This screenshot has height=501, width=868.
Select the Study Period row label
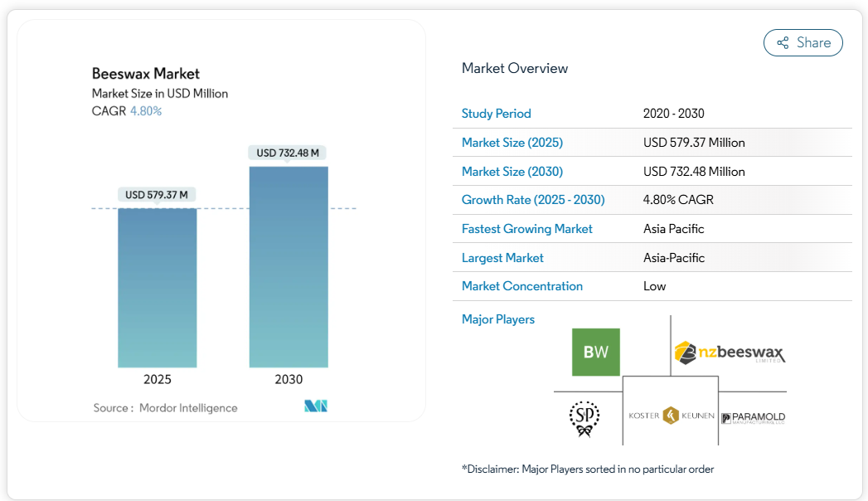[496, 114]
